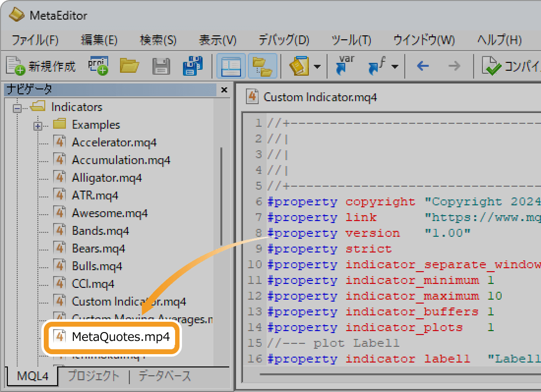The width and height of the screenshot is (541, 392).
Task: Select the Indicators folder in tree
Action: point(77,107)
